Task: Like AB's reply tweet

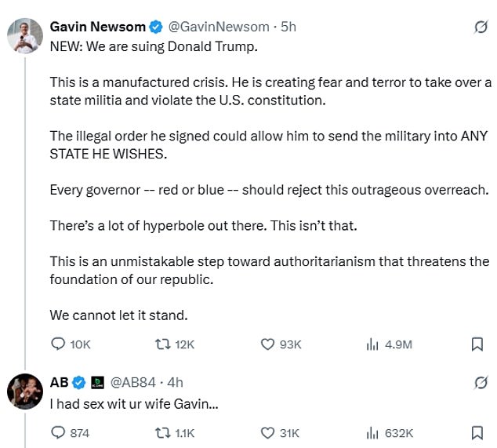Action: 269,432
